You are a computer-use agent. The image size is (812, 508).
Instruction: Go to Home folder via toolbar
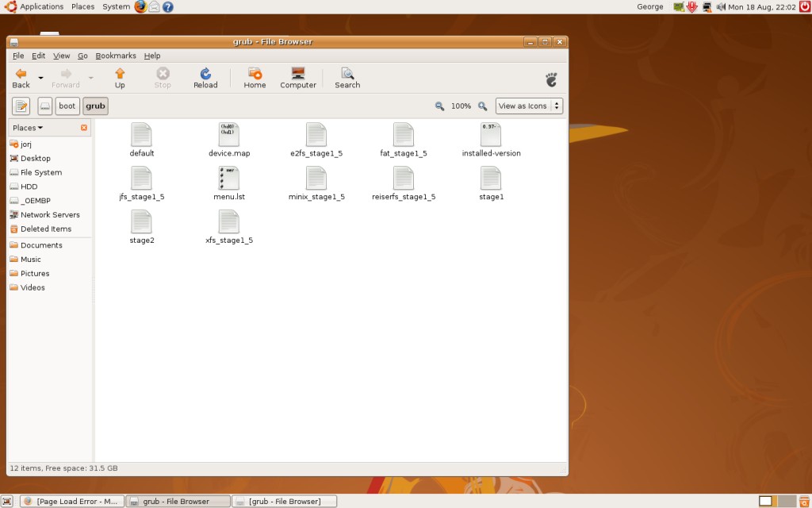(255, 78)
